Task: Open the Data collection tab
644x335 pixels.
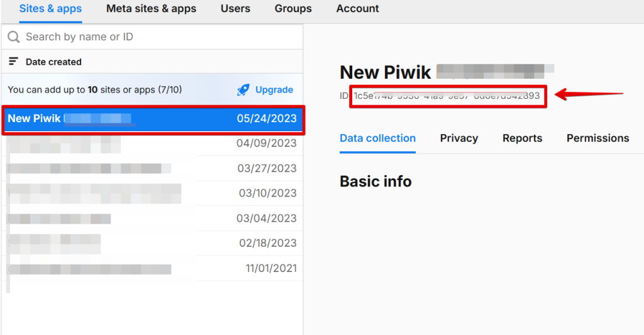Action: coord(377,138)
